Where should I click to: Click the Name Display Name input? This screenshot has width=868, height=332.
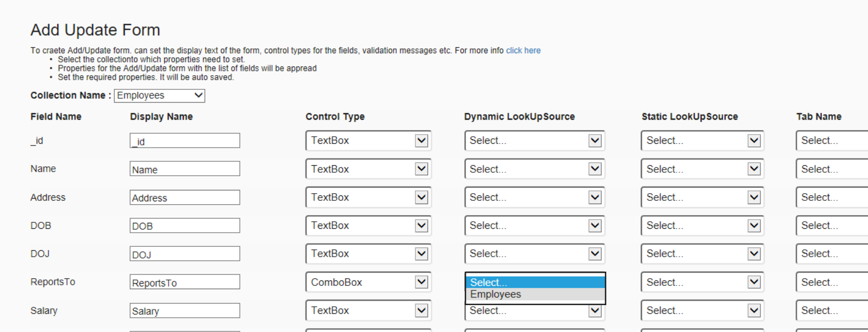click(185, 169)
